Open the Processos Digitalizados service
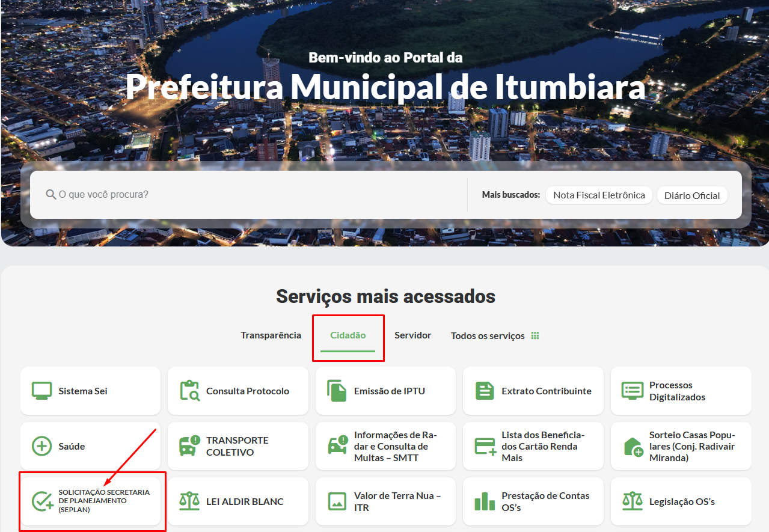This screenshot has height=532, width=769. (x=681, y=390)
